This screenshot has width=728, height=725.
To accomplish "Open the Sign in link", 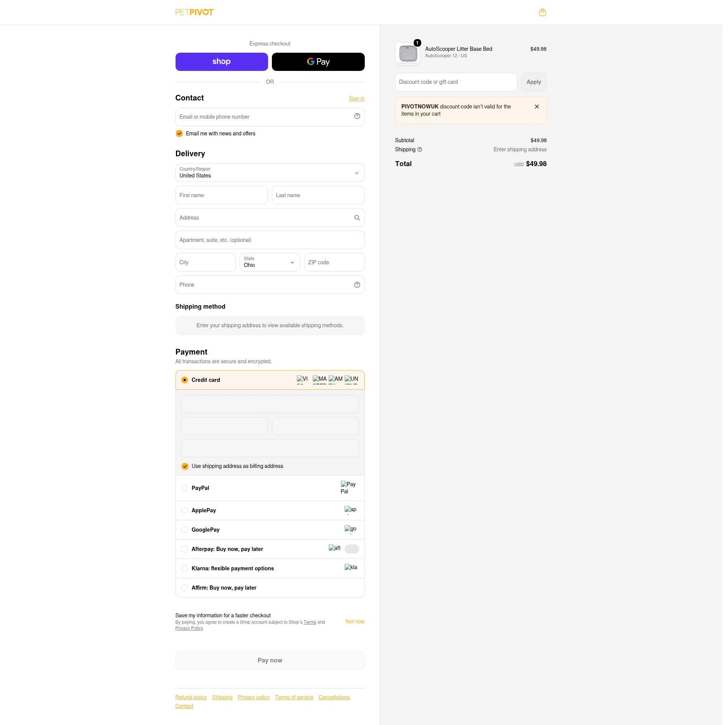I will [x=356, y=99].
